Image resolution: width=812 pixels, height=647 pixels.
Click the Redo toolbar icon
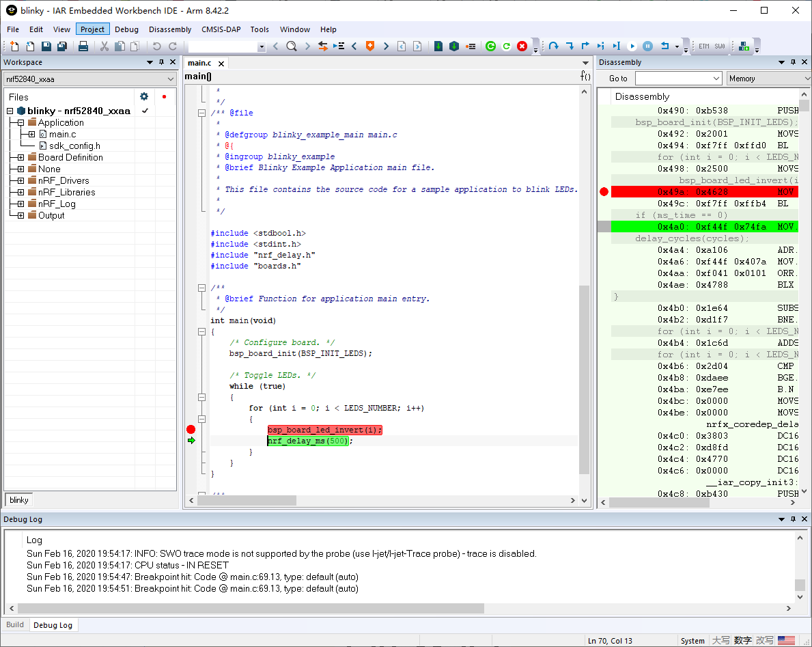pyautogui.click(x=173, y=46)
